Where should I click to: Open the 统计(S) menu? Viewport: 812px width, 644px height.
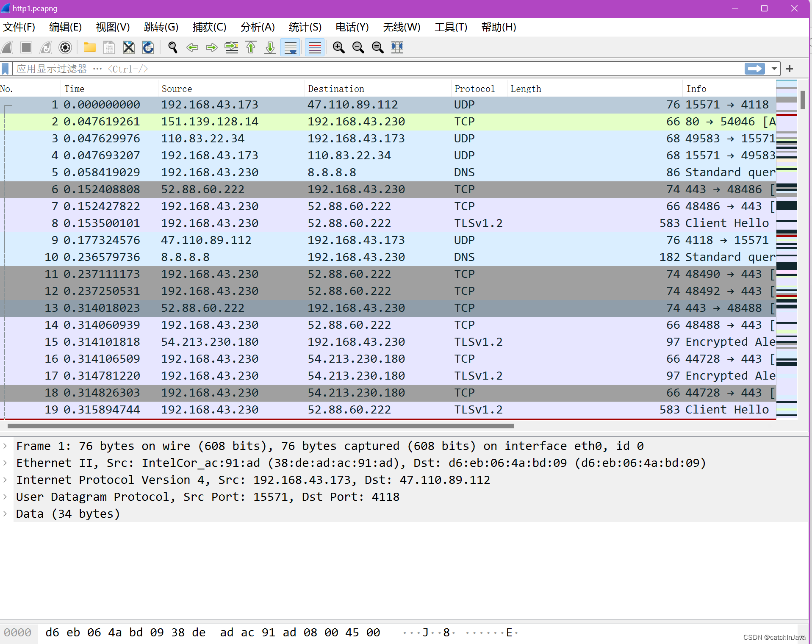click(305, 27)
